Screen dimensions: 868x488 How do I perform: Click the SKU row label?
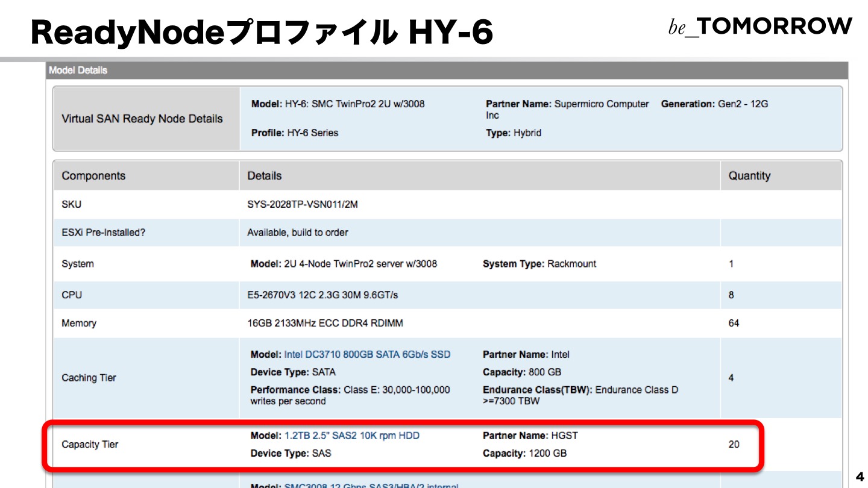(71, 204)
